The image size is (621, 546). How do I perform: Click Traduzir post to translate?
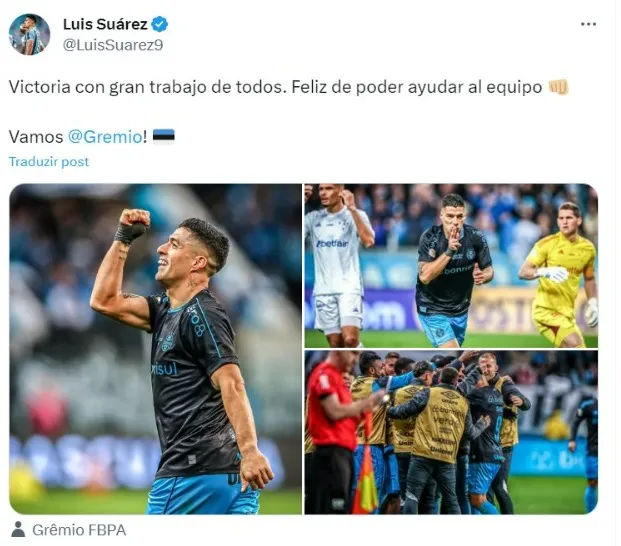[x=49, y=162]
